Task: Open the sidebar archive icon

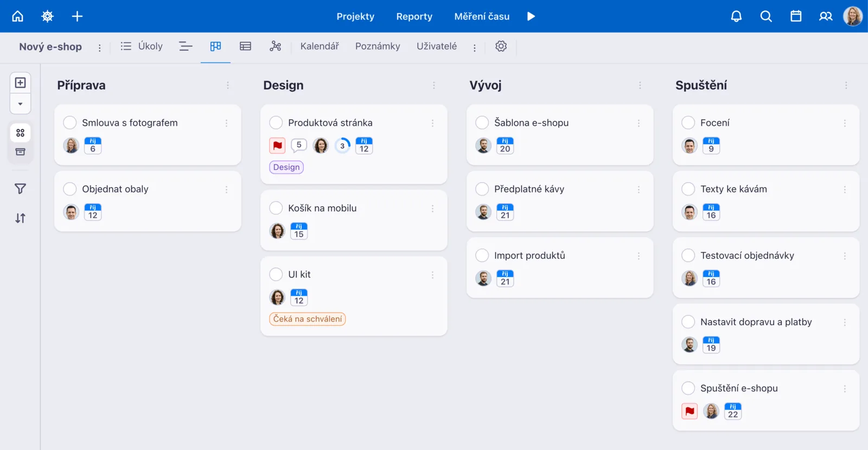Action: [x=20, y=152]
